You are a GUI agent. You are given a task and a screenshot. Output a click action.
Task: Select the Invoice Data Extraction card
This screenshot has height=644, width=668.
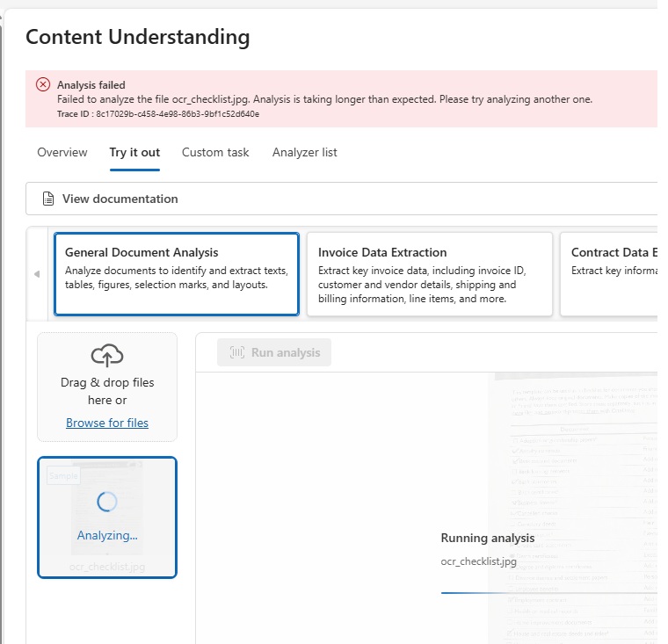(430, 274)
